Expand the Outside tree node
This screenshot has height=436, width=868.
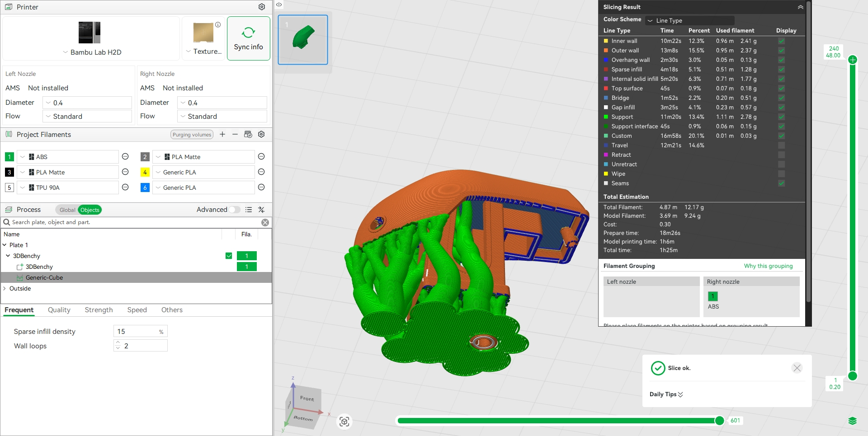click(5, 288)
